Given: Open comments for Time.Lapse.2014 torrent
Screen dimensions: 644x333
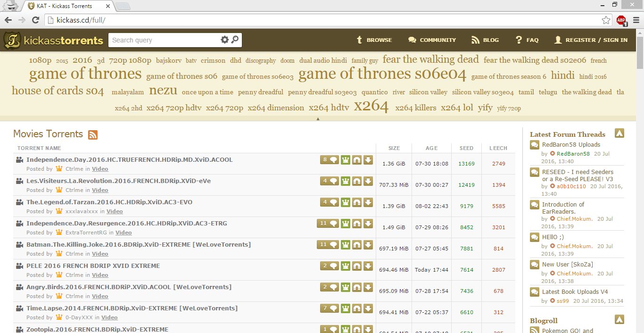Looking at the screenshot, I should click(330, 308).
